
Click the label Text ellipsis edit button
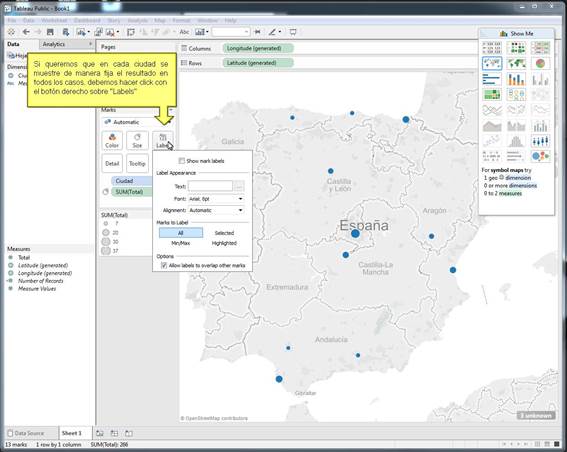pyautogui.click(x=239, y=187)
